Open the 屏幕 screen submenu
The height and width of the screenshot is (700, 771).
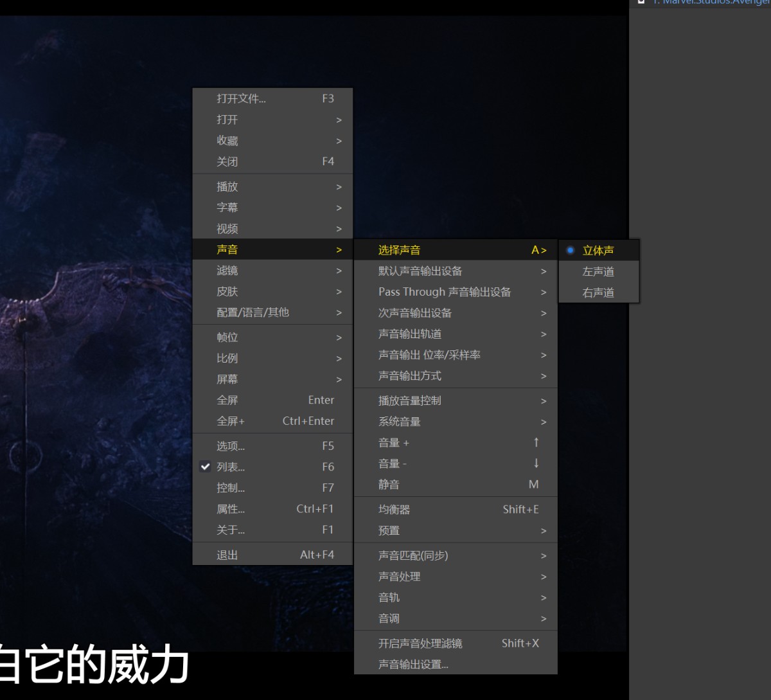tap(272, 379)
